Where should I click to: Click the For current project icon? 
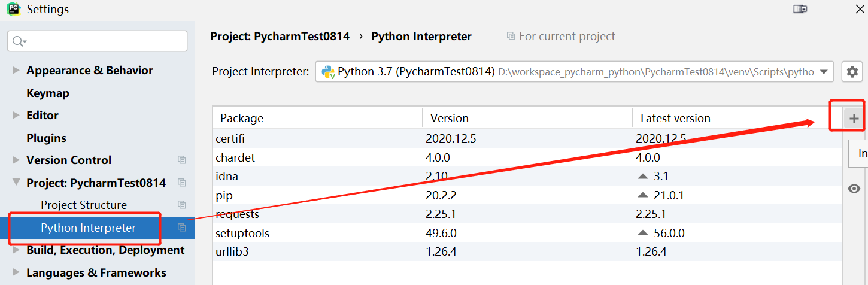(511, 37)
